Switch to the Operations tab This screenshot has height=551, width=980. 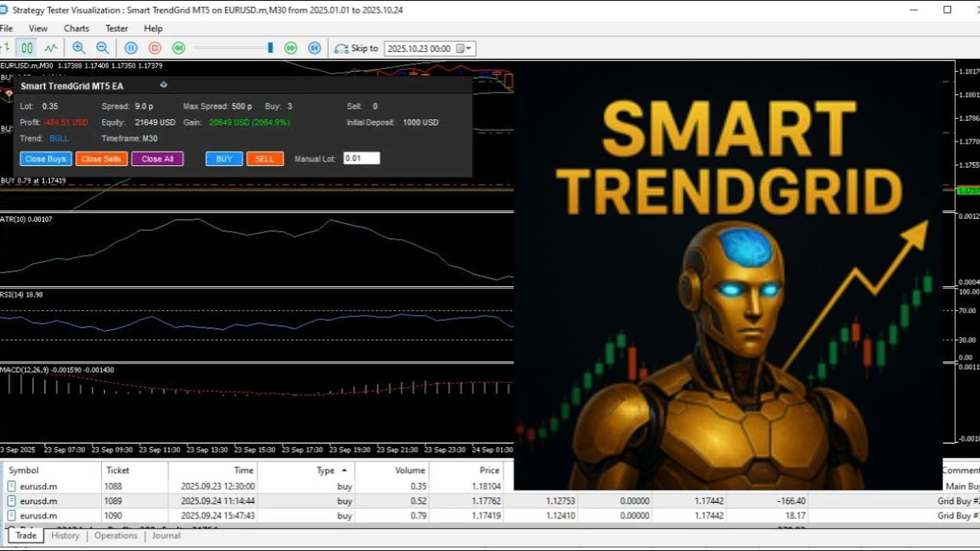click(x=116, y=536)
